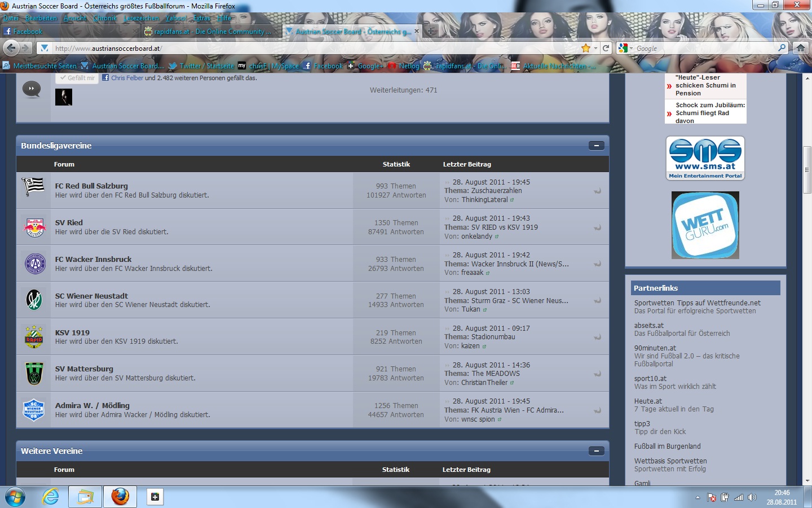The height and width of the screenshot is (508, 812).
Task: Open the 90minuten.at partner link
Action: 655,348
